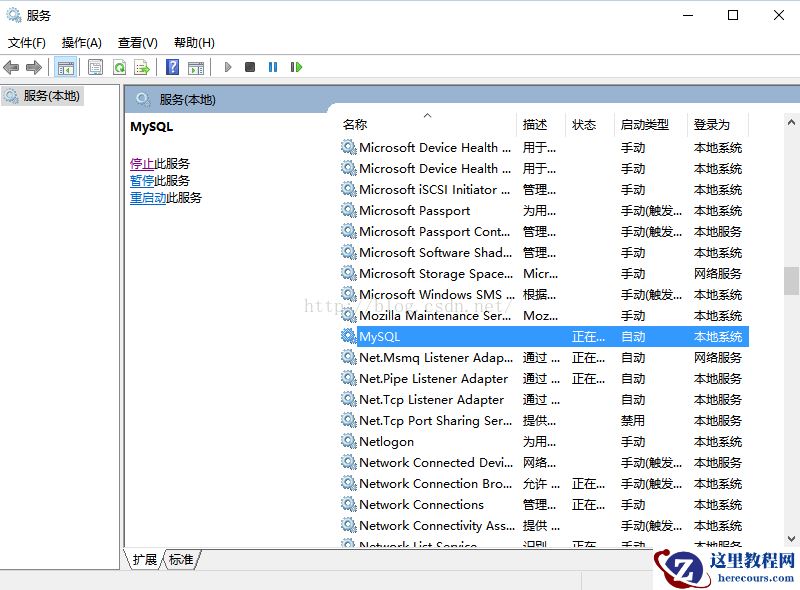Open the 查看(V) menu
Image resolution: width=800 pixels, height=590 pixels.
(138, 42)
